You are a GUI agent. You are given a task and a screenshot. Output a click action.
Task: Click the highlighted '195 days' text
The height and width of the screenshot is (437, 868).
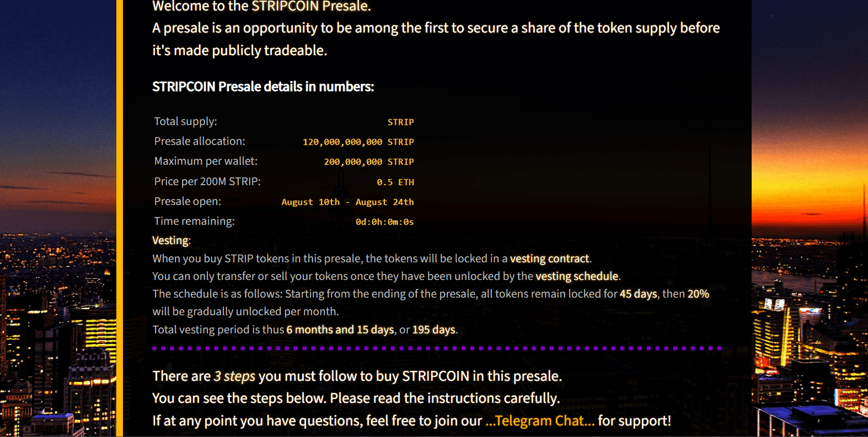coord(433,330)
